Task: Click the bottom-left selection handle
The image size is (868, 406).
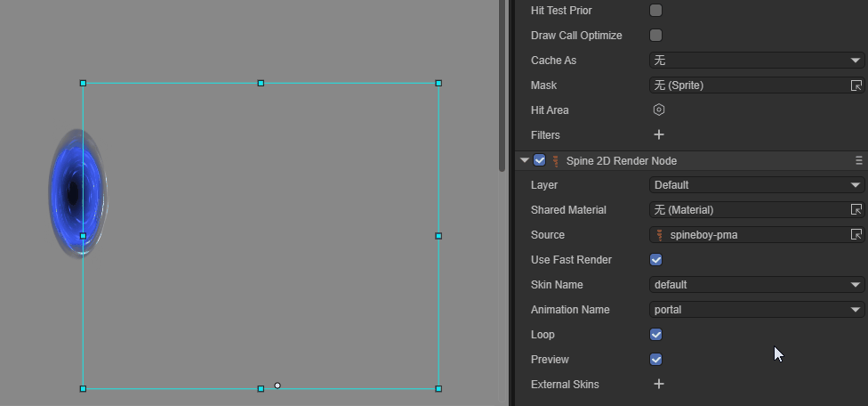Action: tap(83, 389)
